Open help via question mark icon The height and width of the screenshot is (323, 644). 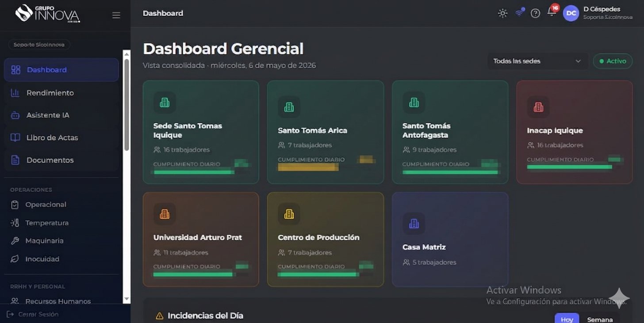click(x=535, y=13)
